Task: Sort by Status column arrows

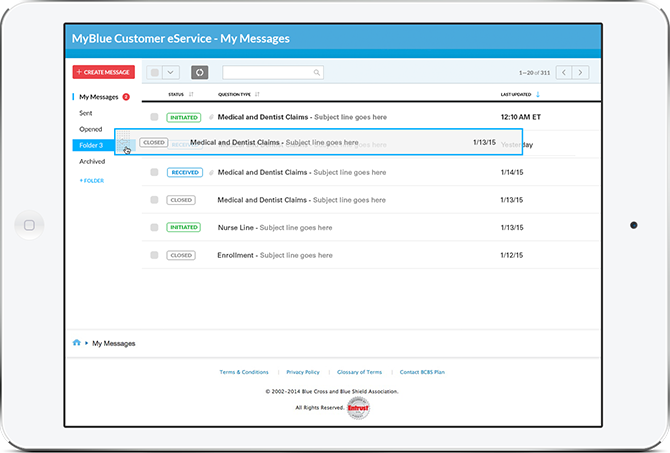Action: (191, 95)
